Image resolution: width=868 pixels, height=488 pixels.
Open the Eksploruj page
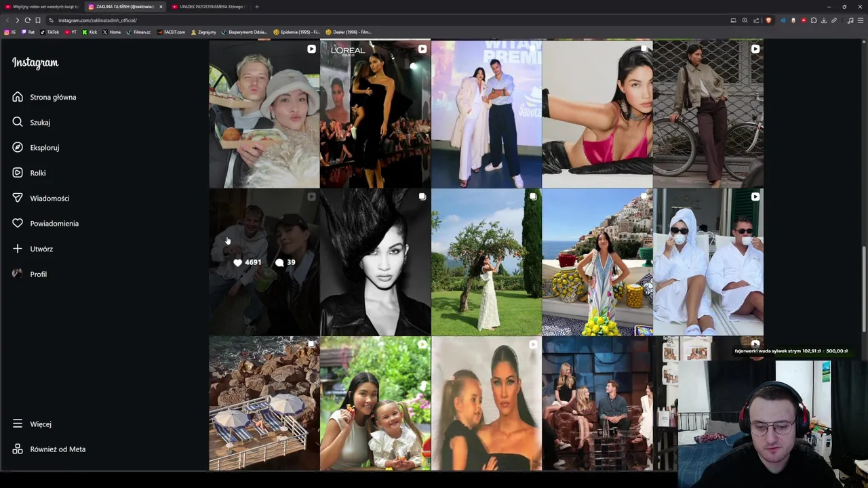(35, 147)
